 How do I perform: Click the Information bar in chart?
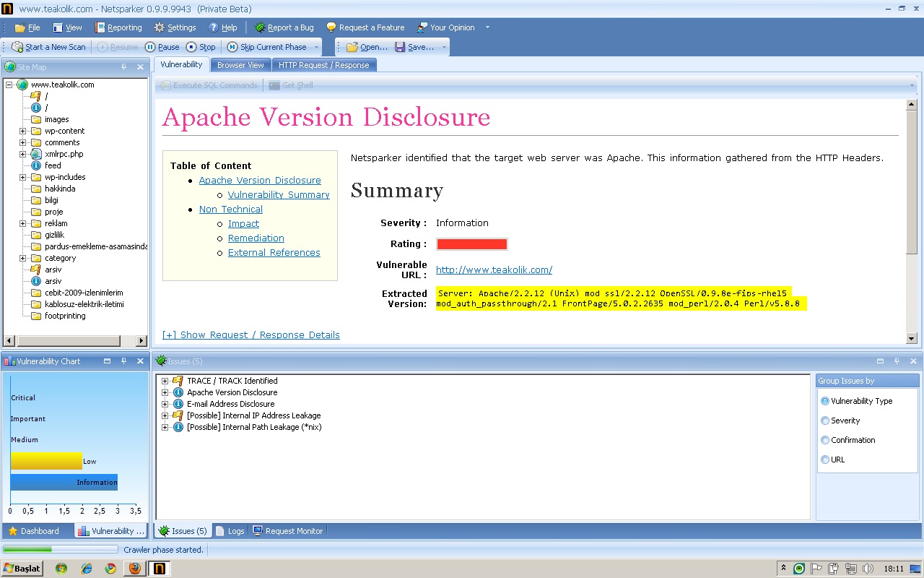tap(64, 482)
